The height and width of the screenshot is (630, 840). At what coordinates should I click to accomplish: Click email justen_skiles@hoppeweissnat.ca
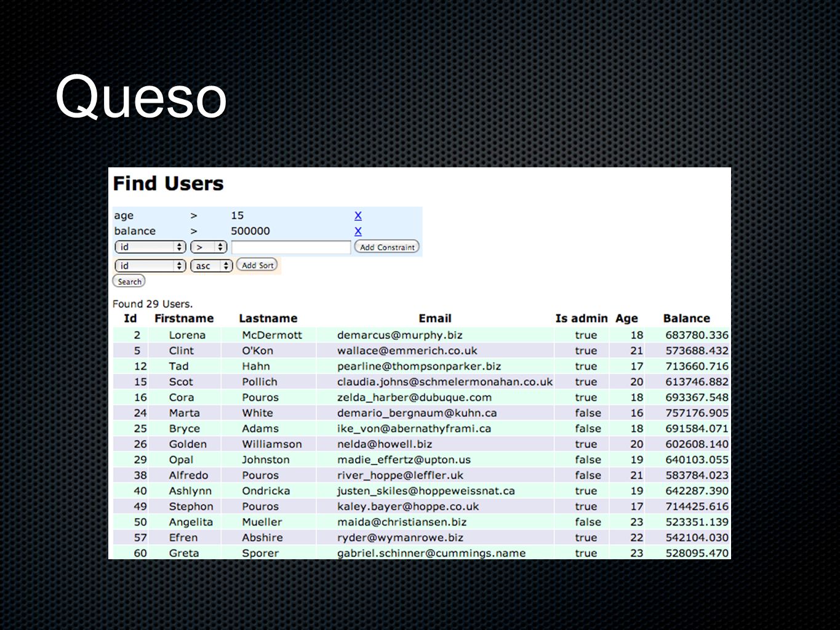click(426, 491)
